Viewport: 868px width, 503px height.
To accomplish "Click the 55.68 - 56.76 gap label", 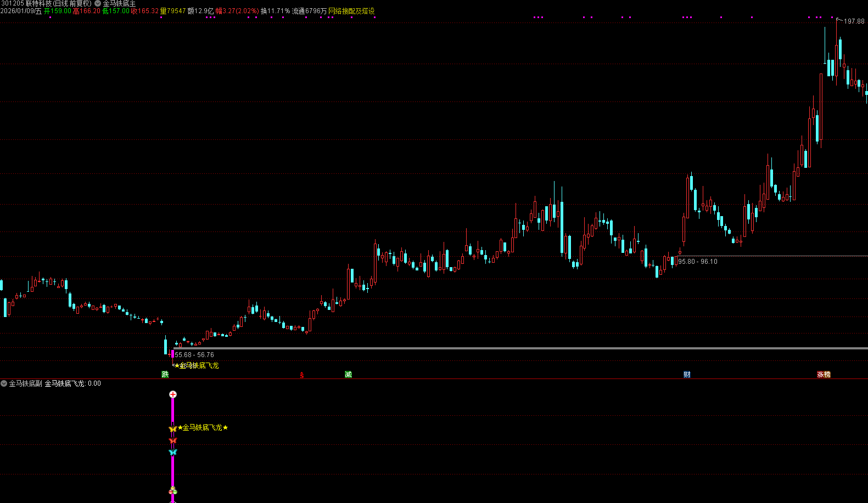I will tap(194, 355).
